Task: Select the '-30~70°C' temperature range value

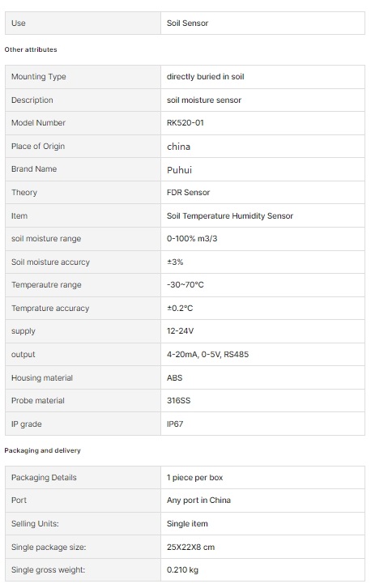Action: (185, 285)
